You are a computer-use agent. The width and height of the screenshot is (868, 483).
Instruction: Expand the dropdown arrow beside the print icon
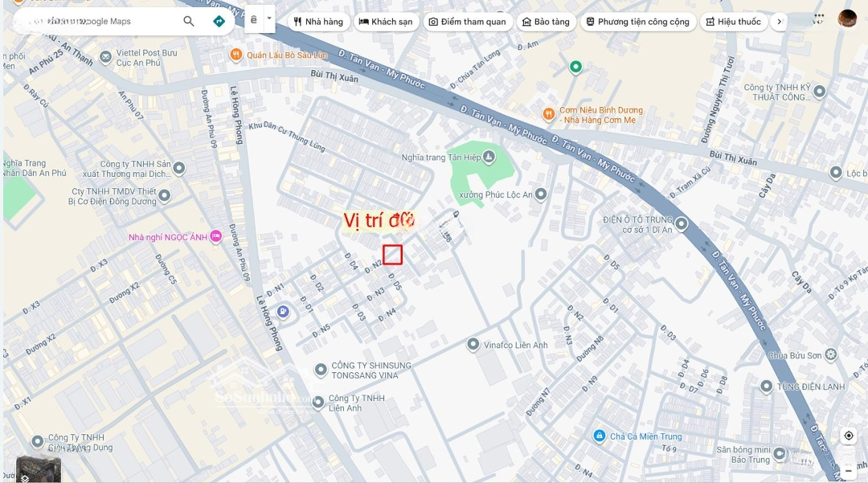click(269, 18)
